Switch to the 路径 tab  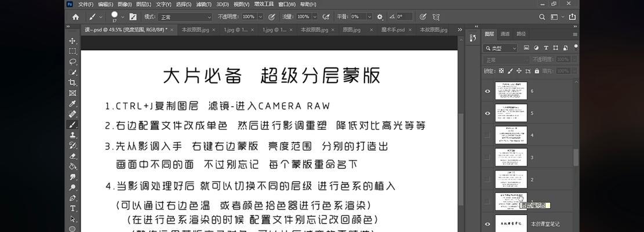coord(521,34)
